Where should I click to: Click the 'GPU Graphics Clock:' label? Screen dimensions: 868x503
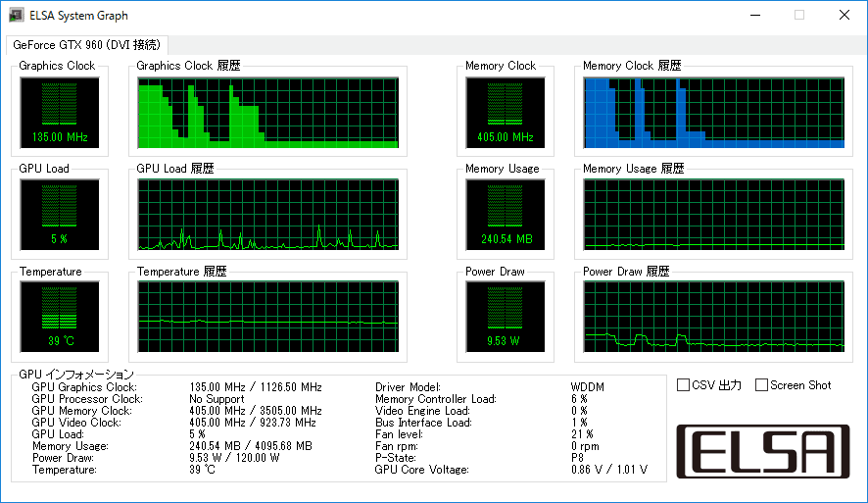click(x=84, y=387)
